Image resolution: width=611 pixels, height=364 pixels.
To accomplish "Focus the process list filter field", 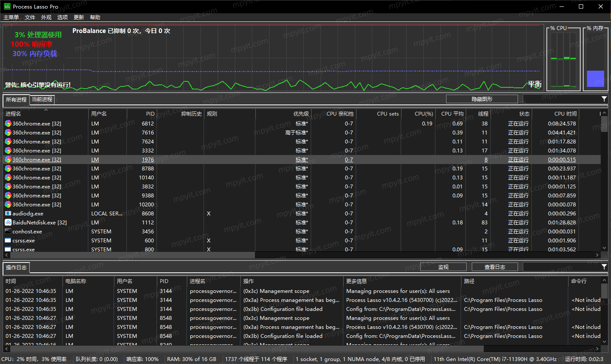I will (561, 99).
